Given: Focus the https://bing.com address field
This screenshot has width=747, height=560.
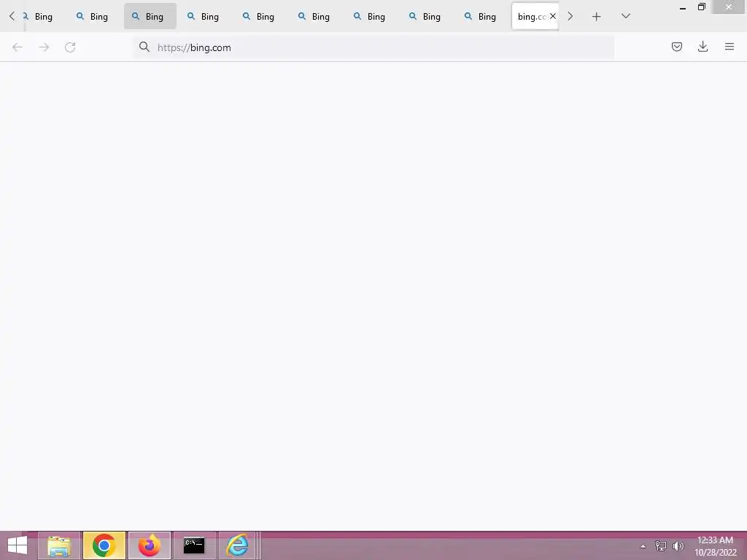Looking at the screenshot, I should tap(373, 47).
